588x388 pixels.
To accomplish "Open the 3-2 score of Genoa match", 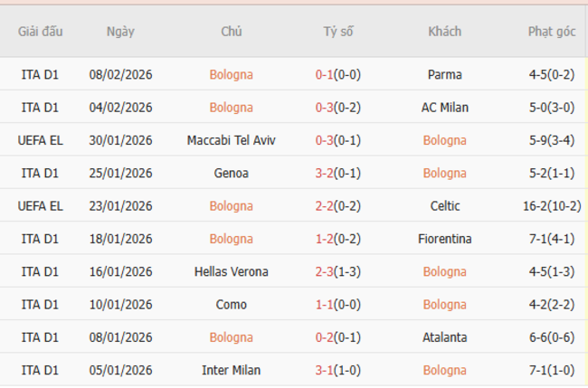I will [x=326, y=173].
